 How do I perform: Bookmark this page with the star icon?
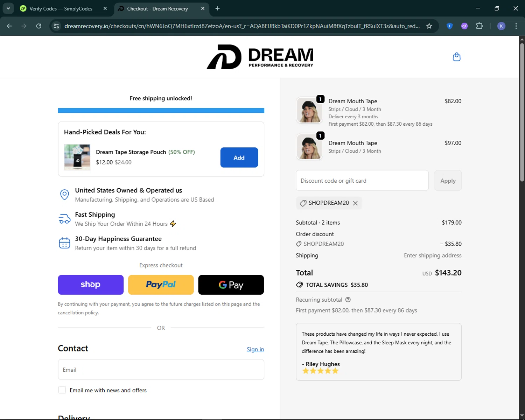tap(429, 26)
